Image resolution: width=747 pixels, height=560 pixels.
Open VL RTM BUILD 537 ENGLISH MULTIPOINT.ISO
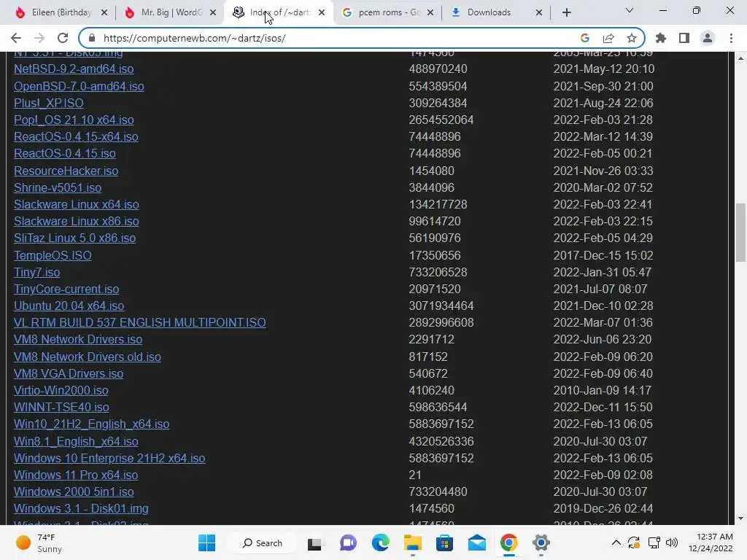point(139,322)
